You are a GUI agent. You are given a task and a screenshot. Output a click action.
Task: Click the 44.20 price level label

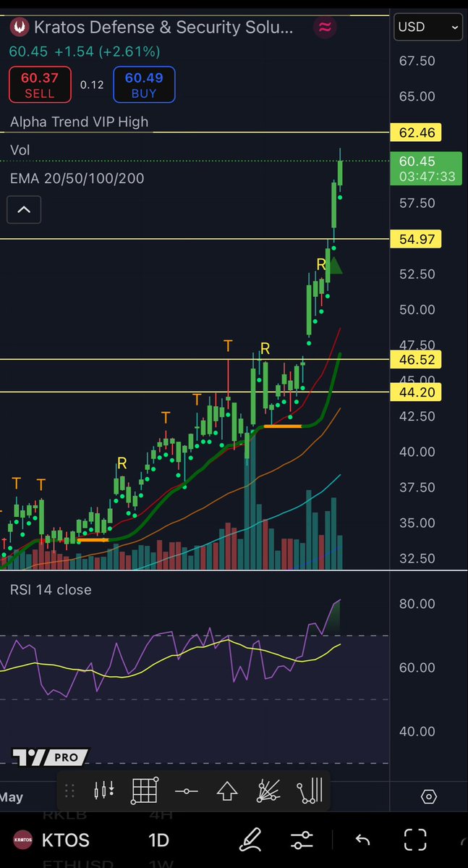pos(416,392)
